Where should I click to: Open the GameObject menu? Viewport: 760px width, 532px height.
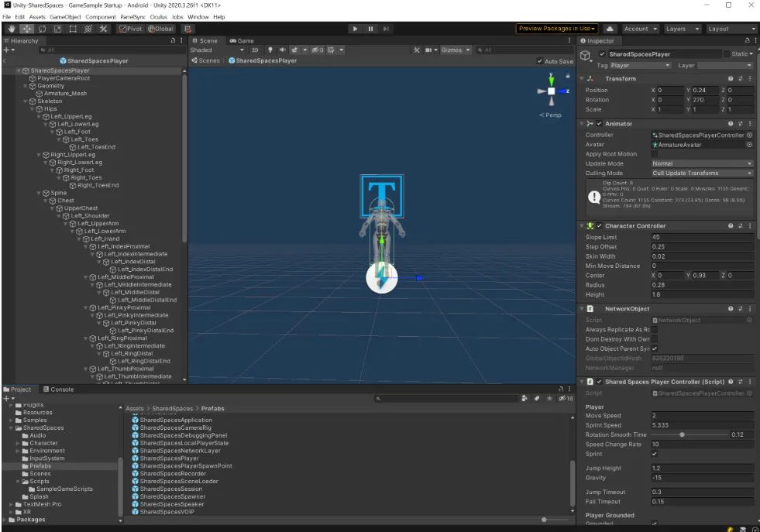tap(65, 17)
